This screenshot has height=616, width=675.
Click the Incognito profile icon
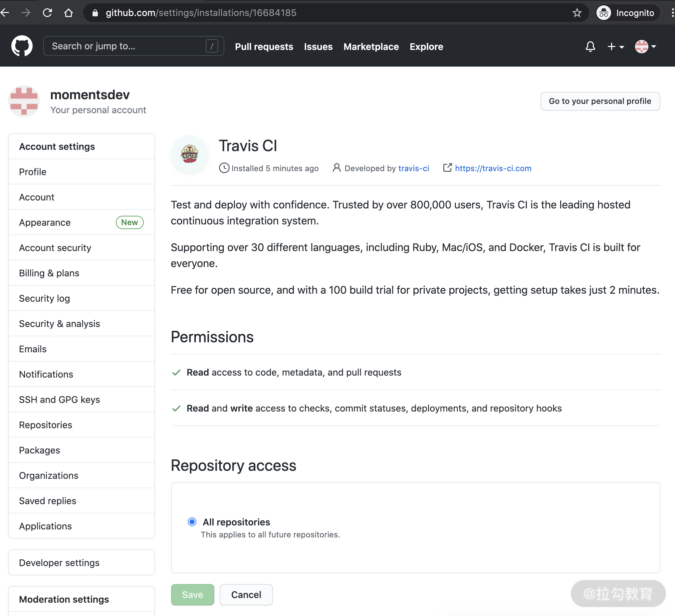pyautogui.click(x=604, y=13)
